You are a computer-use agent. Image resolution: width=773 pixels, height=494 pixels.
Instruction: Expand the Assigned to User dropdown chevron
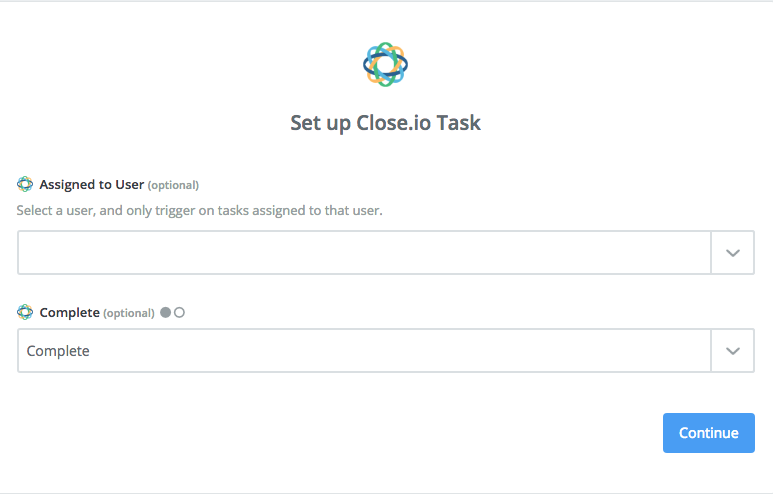(733, 252)
